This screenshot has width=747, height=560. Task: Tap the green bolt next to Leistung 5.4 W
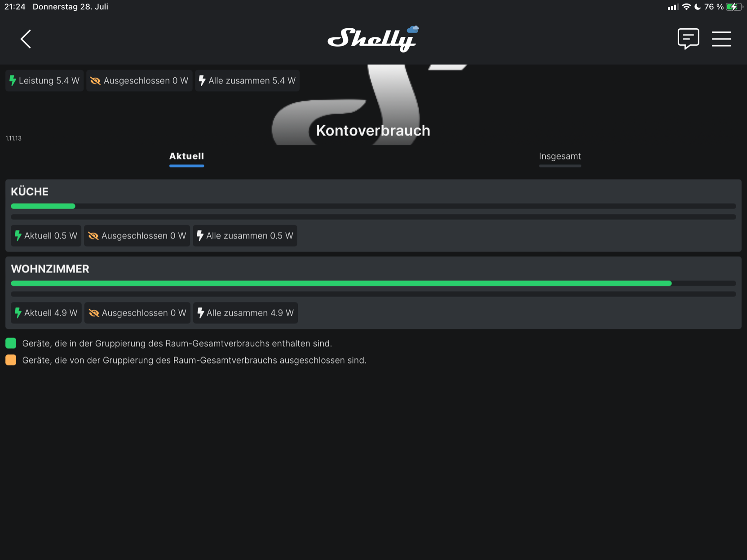[13, 81]
